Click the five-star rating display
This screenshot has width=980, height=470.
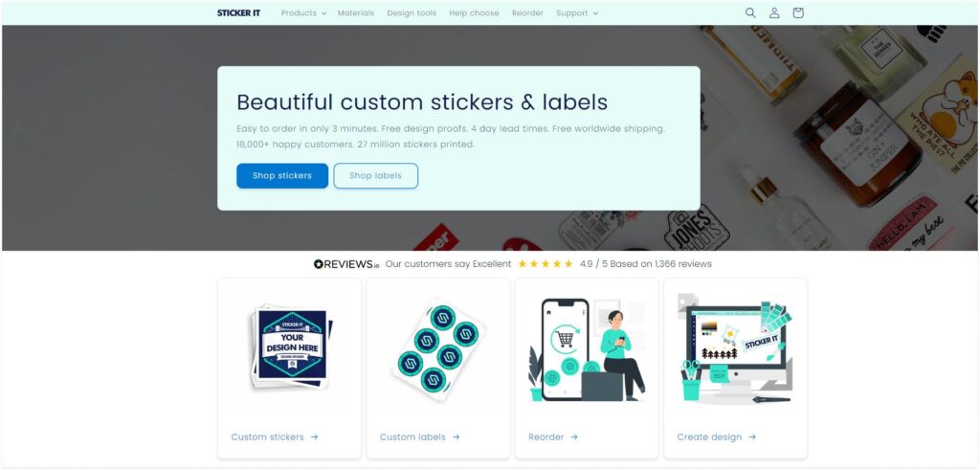(x=545, y=264)
